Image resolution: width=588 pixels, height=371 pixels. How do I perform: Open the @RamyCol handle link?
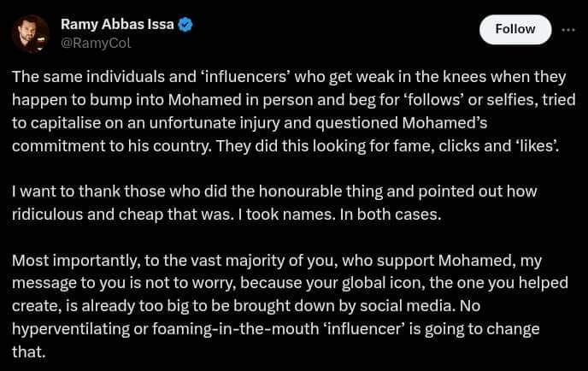(x=96, y=44)
